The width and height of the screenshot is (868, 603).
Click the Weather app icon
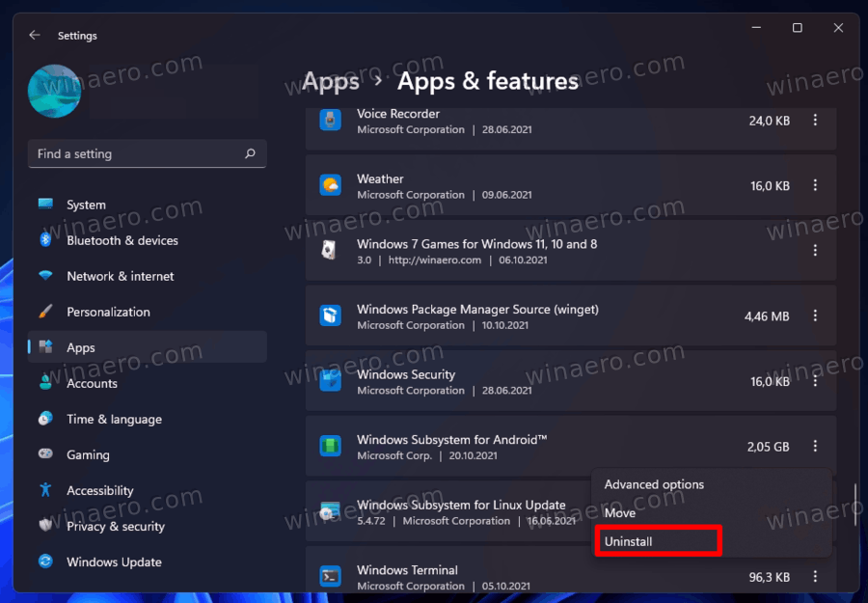(x=331, y=185)
